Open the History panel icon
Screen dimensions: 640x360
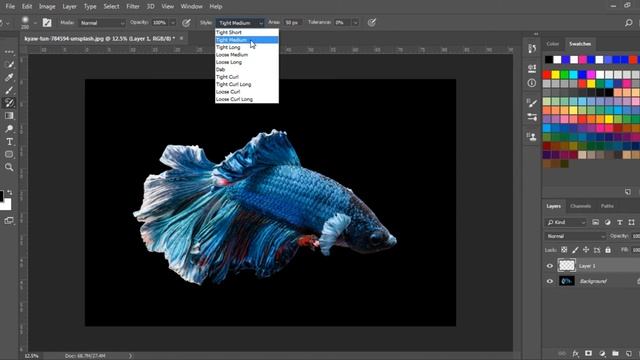coord(532,49)
